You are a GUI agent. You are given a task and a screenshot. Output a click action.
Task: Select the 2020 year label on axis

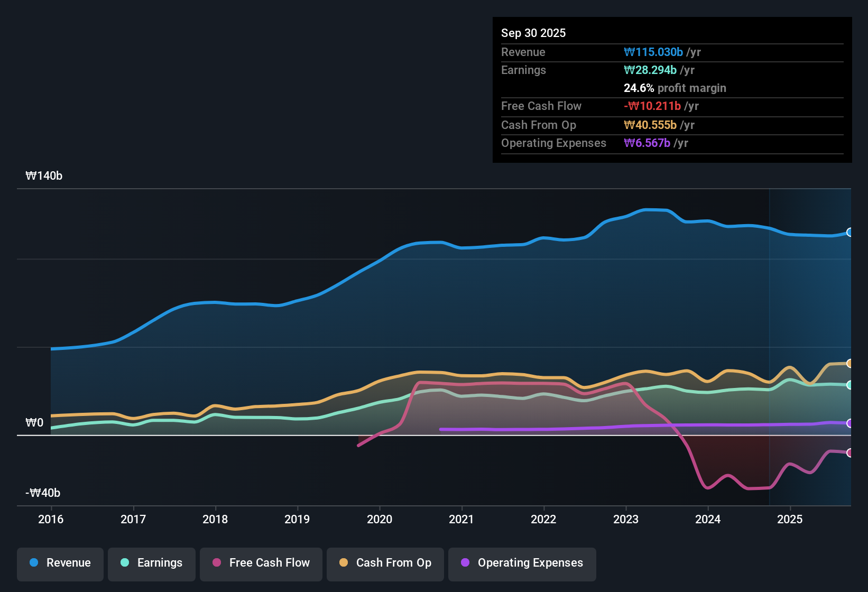pos(380,520)
